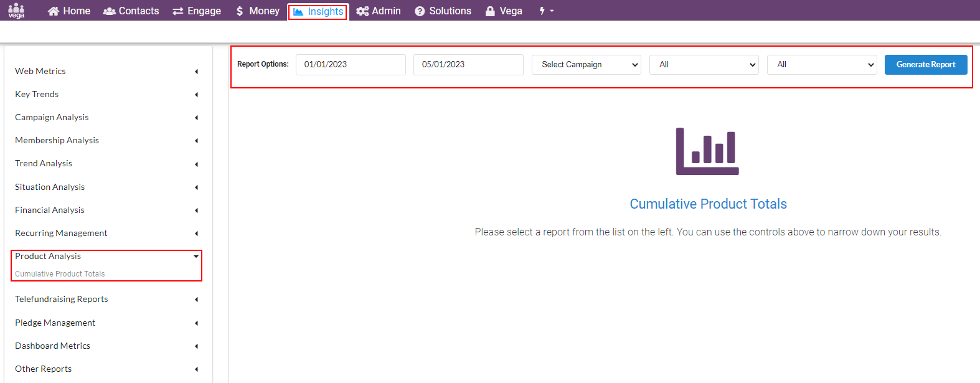
Task: Click the large bar chart graphic
Action: pyautogui.click(x=707, y=151)
